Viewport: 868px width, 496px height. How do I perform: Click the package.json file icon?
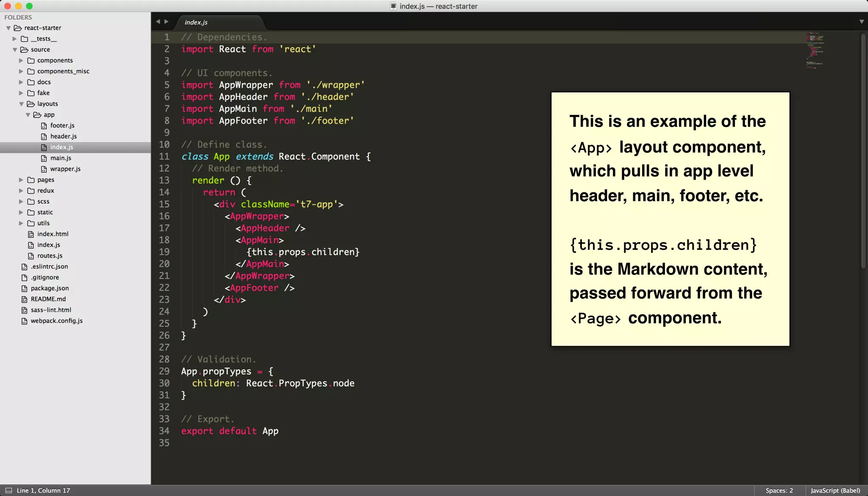(x=25, y=288)
